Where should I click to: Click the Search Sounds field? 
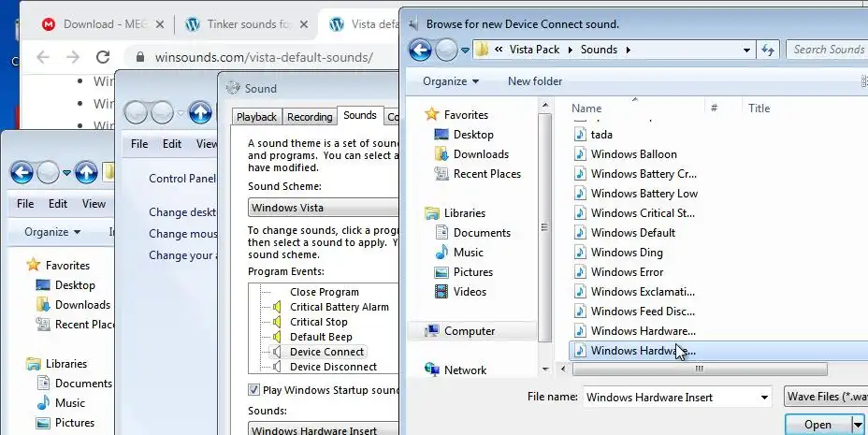click(x=827, y=50)
